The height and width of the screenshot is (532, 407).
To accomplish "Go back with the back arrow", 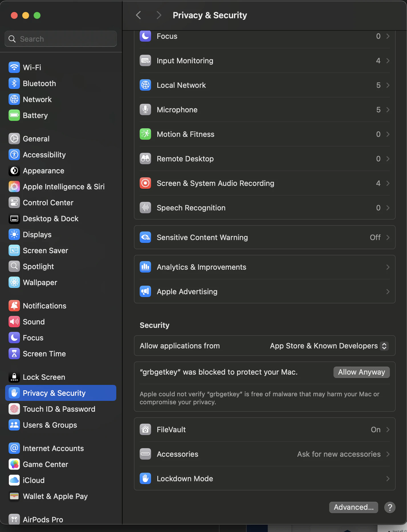I will point(139,15).
